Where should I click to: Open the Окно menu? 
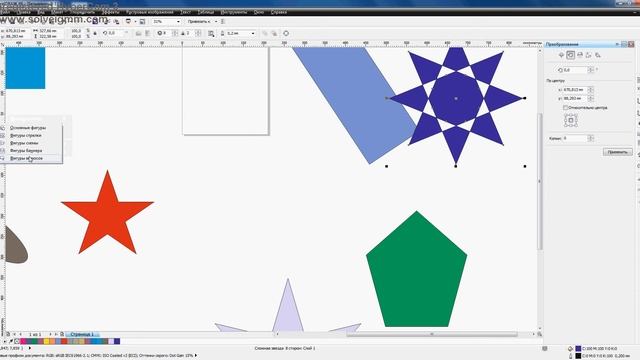[259, 12]
